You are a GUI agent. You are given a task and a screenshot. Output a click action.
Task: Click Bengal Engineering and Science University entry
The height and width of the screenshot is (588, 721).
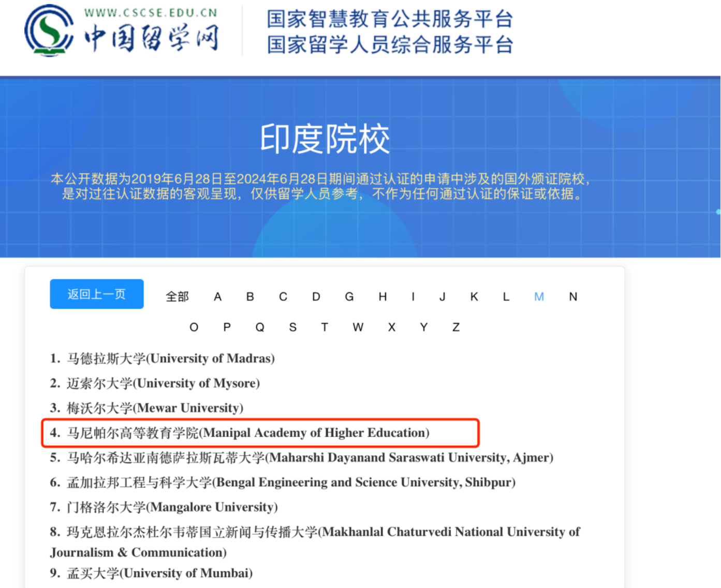[x=283, y=483]
